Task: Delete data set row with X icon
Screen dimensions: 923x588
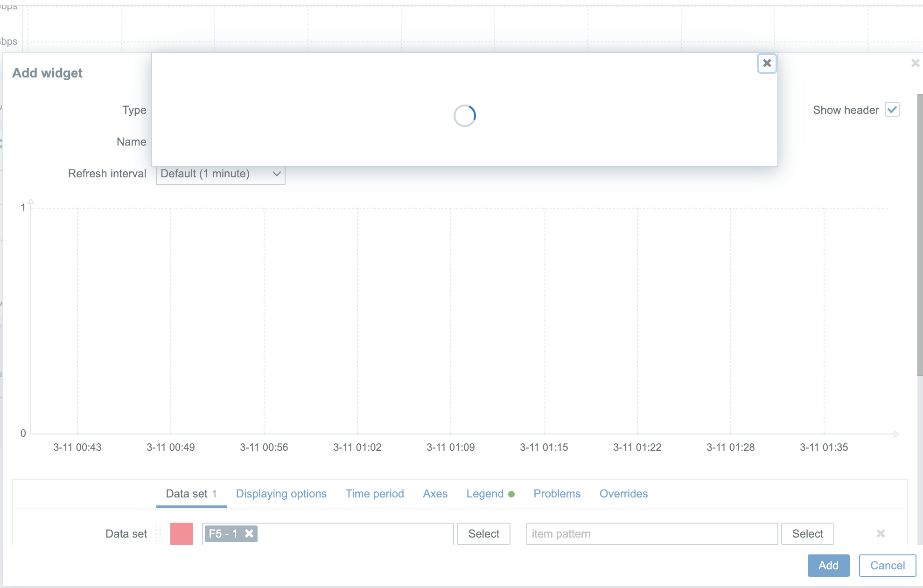Action: tap(881, 533)
